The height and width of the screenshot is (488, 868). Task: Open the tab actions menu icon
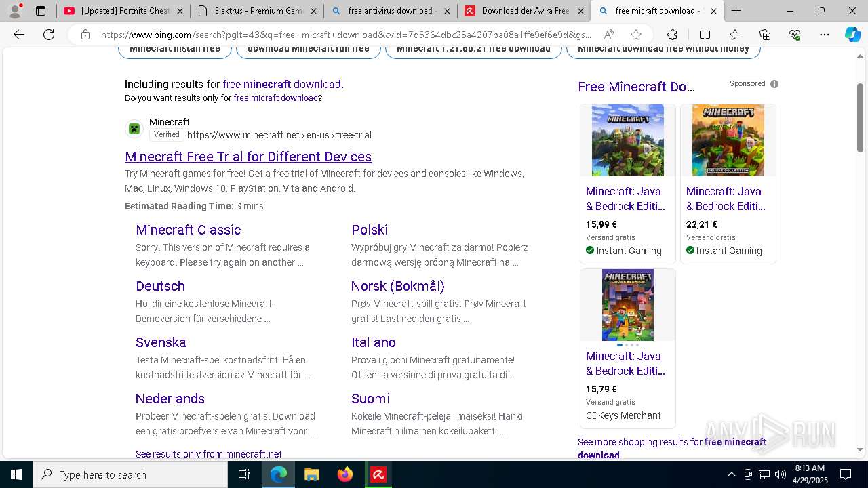[x=41, y=11]
